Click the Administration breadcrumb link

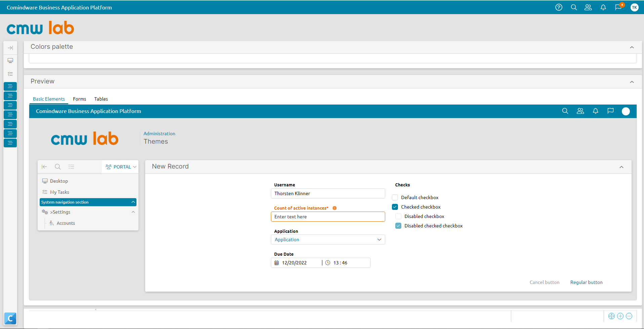tap(159, 134)
